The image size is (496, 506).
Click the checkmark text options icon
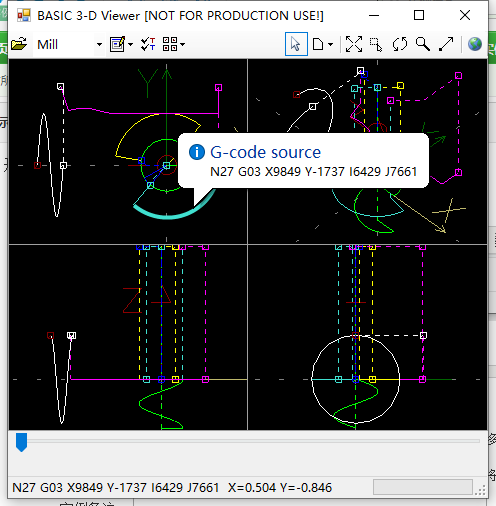148,44
